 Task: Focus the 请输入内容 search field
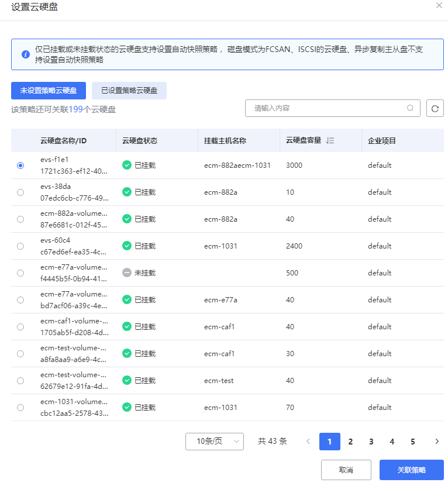click(x=333, y=108)
